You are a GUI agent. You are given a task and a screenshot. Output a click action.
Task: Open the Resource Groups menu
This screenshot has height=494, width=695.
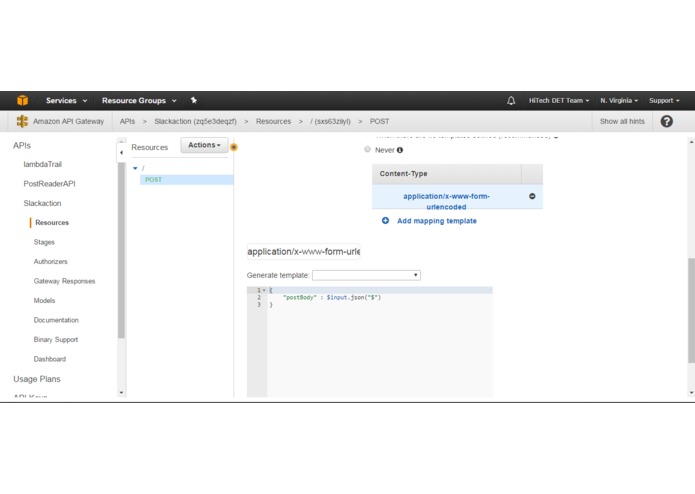139,101
